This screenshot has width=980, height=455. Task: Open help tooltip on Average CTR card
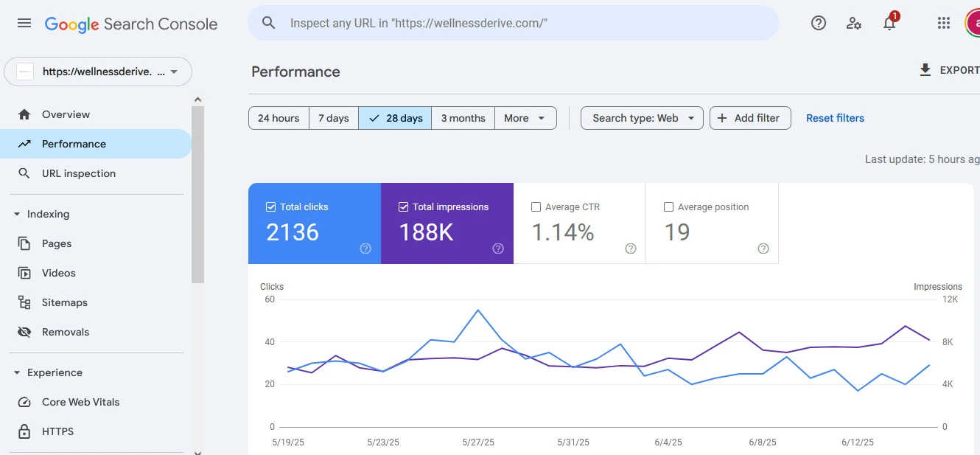[631, 249]
